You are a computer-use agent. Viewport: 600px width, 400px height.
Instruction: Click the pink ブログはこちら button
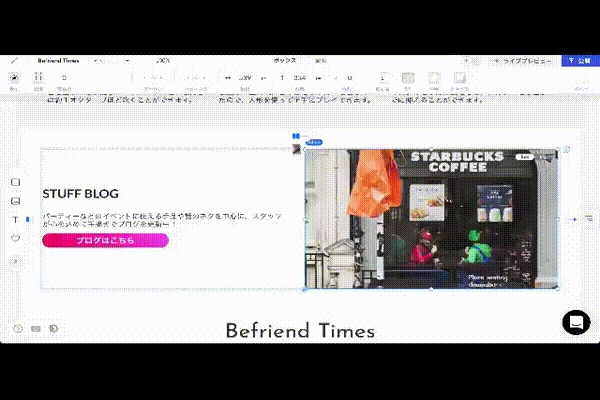tap(105, 240)
